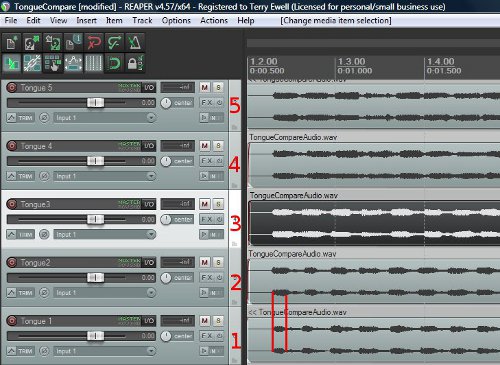This screenshot has height=365, width=500.
Task: Toggle the auto-crossfade toolbar icon
Action: point(12,63)
